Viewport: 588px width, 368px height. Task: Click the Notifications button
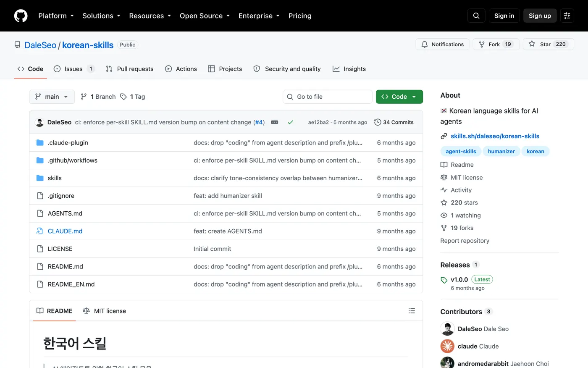pyautogui.click(x=442, y=44)
